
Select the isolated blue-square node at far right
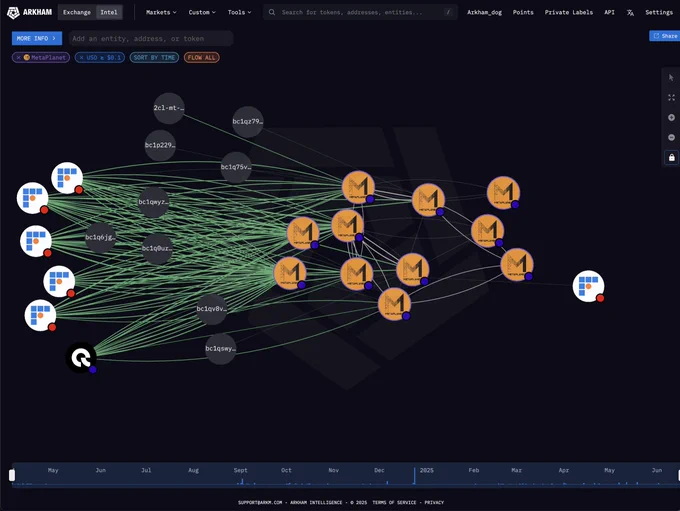(588, 286)
